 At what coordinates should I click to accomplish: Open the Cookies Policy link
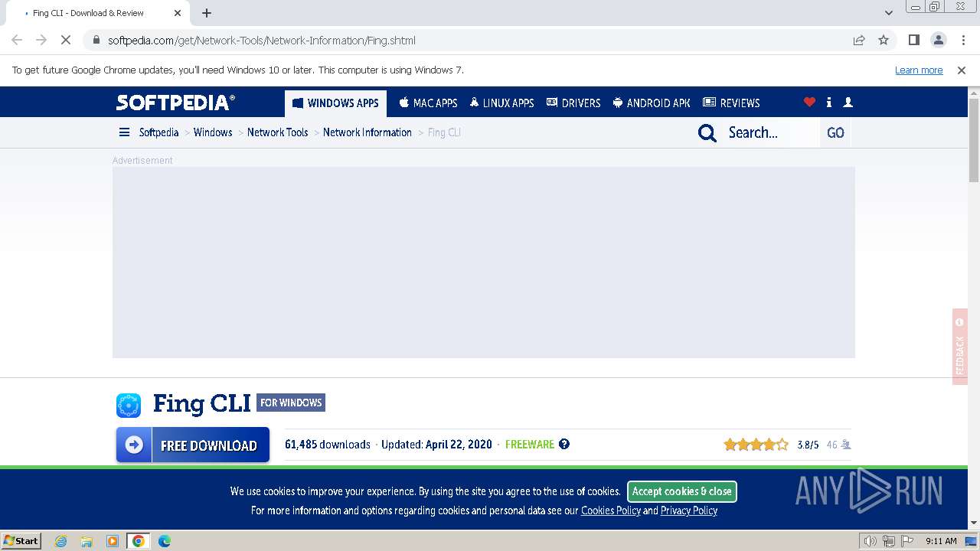tap(611, 510)
